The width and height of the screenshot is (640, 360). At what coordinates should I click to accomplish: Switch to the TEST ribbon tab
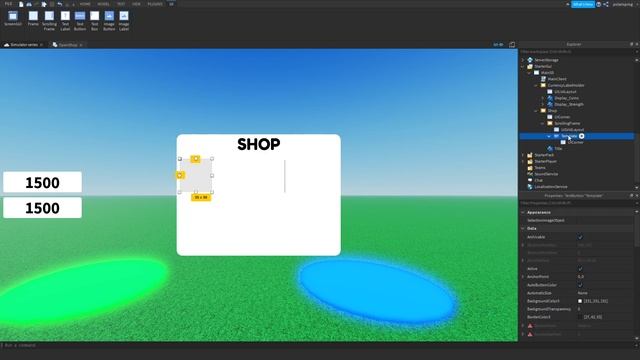(x=121, y=4)
